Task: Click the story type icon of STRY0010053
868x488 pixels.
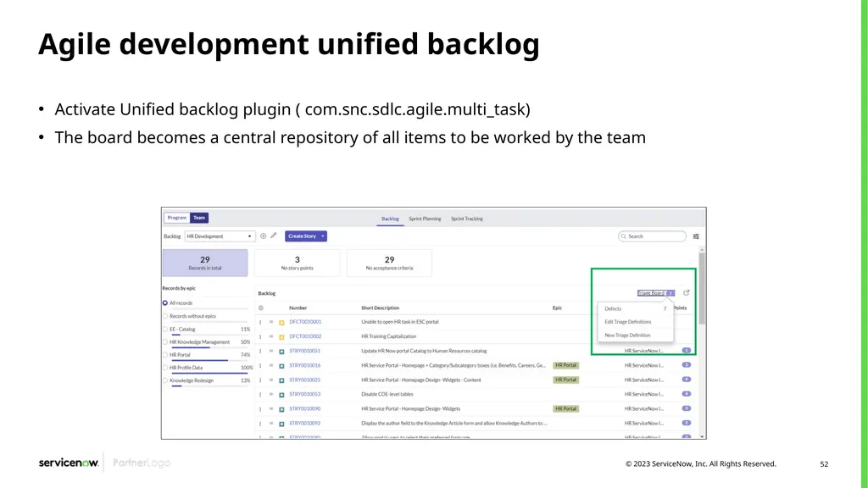Action: pos(281,395)
